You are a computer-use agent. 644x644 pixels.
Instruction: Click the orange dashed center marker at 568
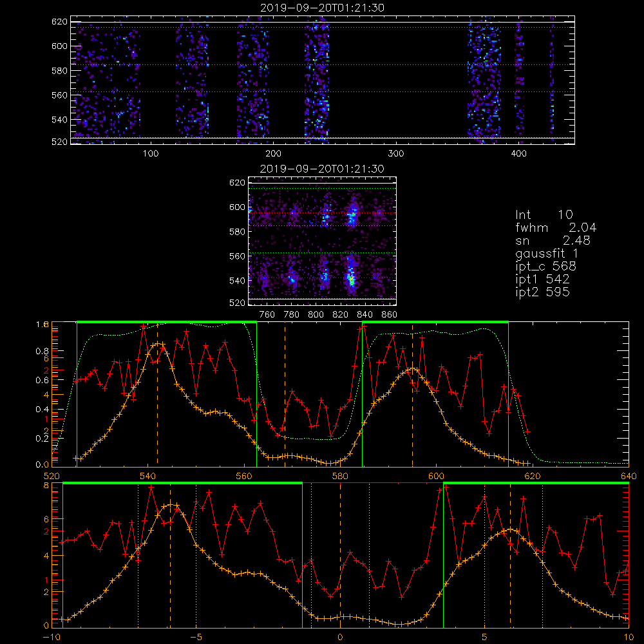pyautogui.click(x=285, y=394)
